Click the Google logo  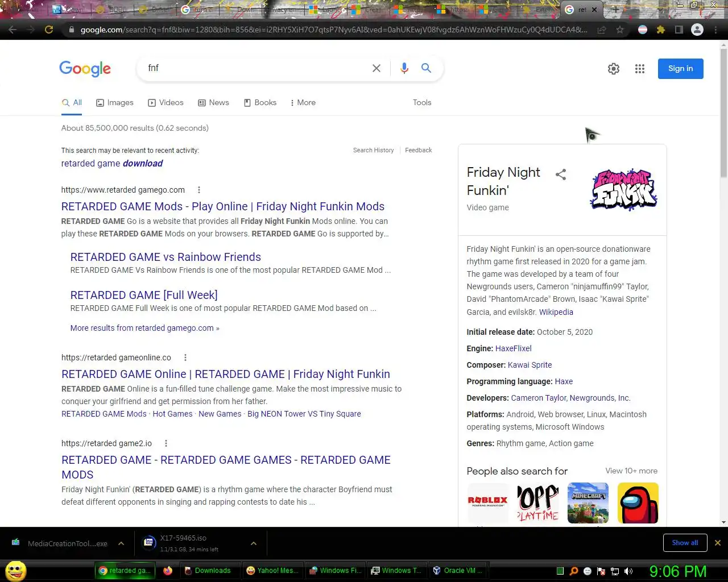pos(85,69)
